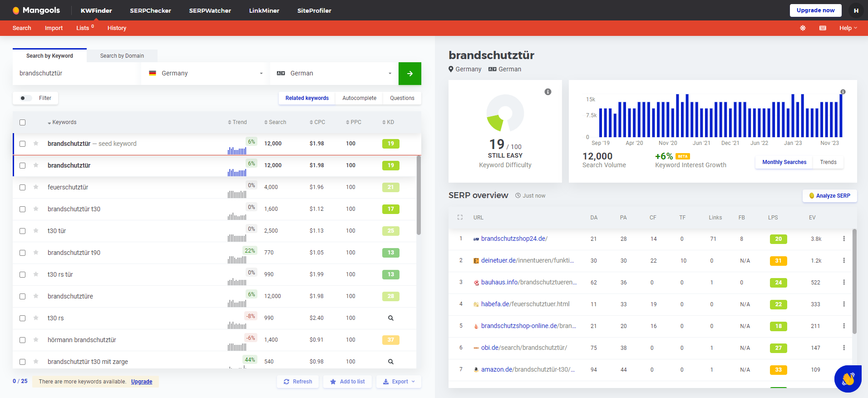Open SERPChecker in the top menu
Image resolution: width=868 pixels, height=398 pixels.
coord(150,10)
